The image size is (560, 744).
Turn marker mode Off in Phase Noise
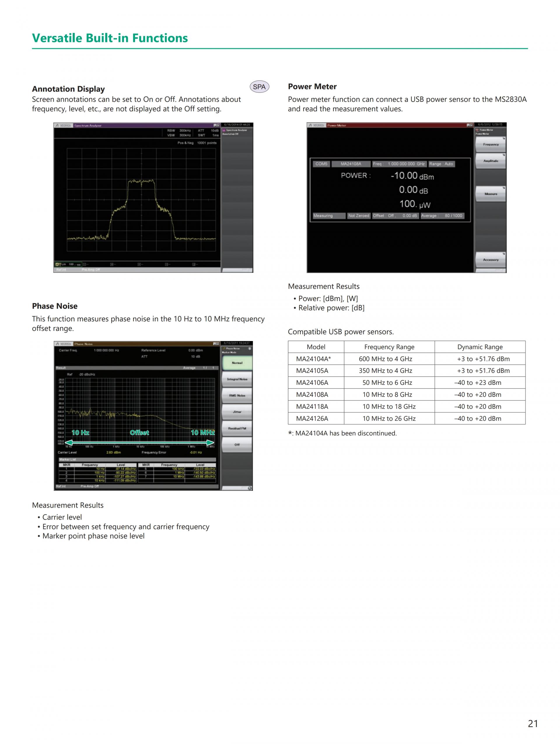pos(237,445)
